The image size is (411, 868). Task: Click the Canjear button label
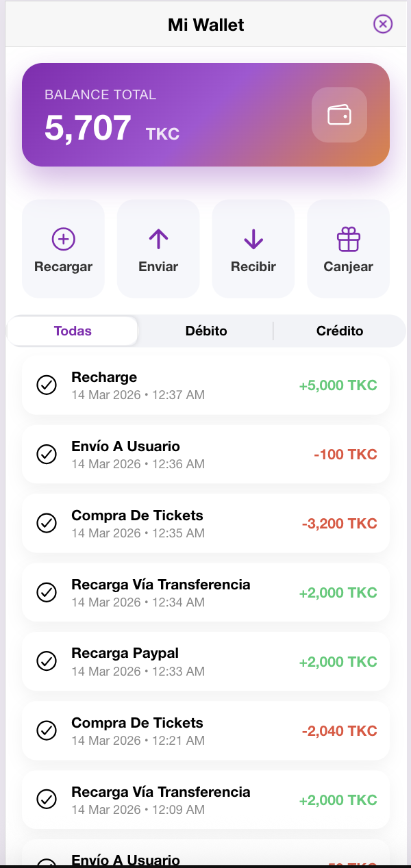[x=348, y=267]
